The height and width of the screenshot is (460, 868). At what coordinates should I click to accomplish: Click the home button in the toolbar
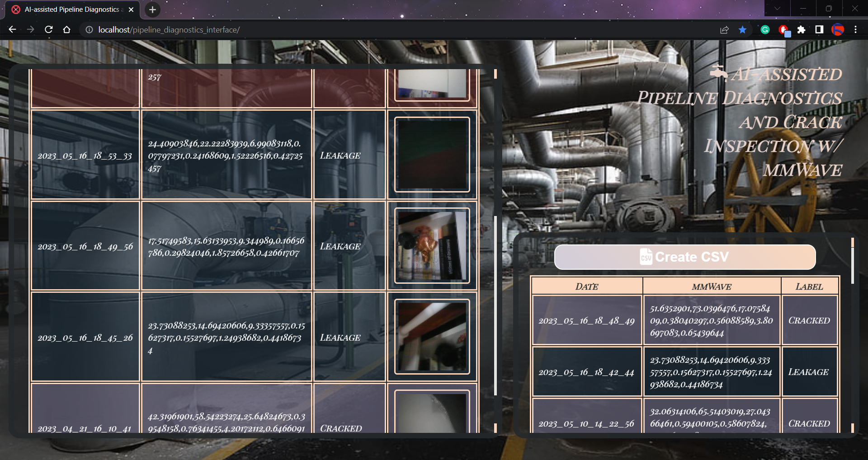[67, 29]
